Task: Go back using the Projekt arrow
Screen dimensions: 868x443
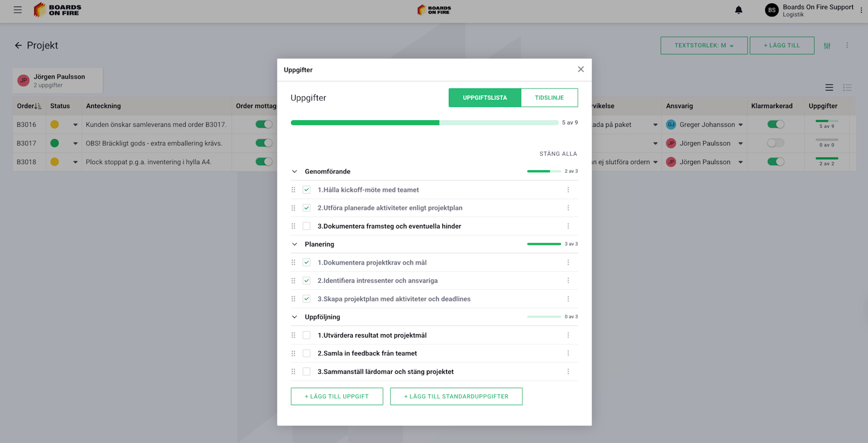Action: [18, 46]
